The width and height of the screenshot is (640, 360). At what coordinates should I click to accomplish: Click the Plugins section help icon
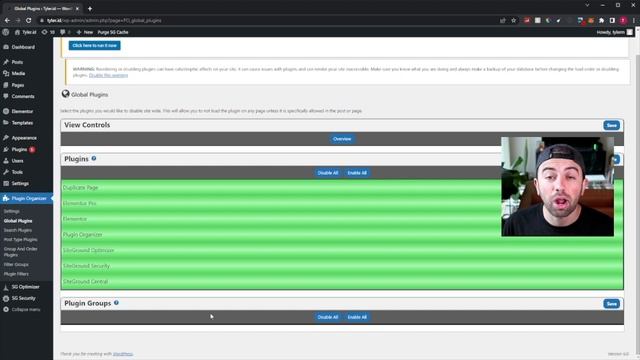[x=94, y=158]
